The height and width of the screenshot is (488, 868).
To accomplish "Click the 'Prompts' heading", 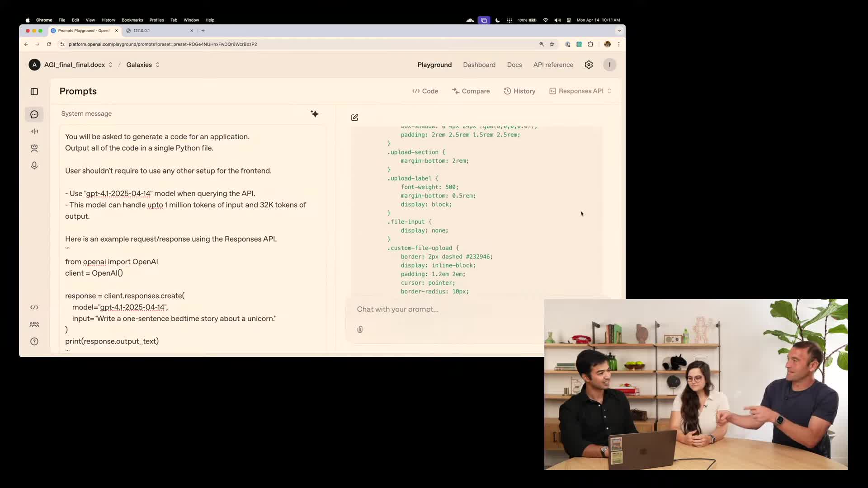I will click(x=78, y=91).
